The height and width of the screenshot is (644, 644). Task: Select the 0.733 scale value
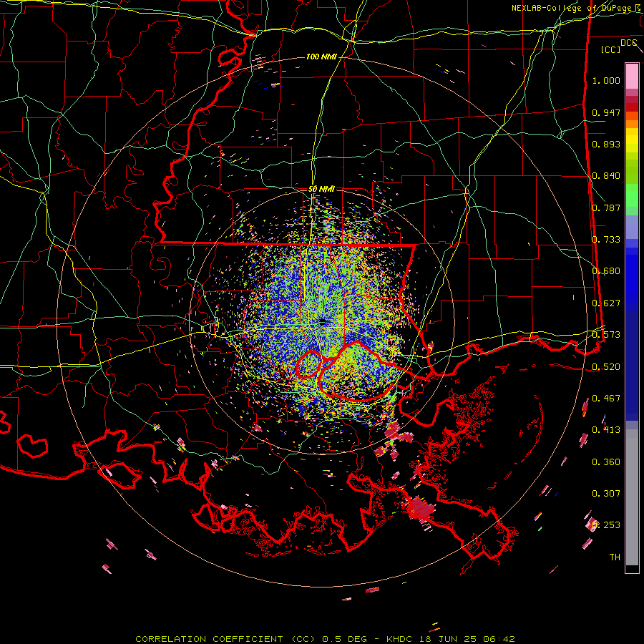point(606,240)
